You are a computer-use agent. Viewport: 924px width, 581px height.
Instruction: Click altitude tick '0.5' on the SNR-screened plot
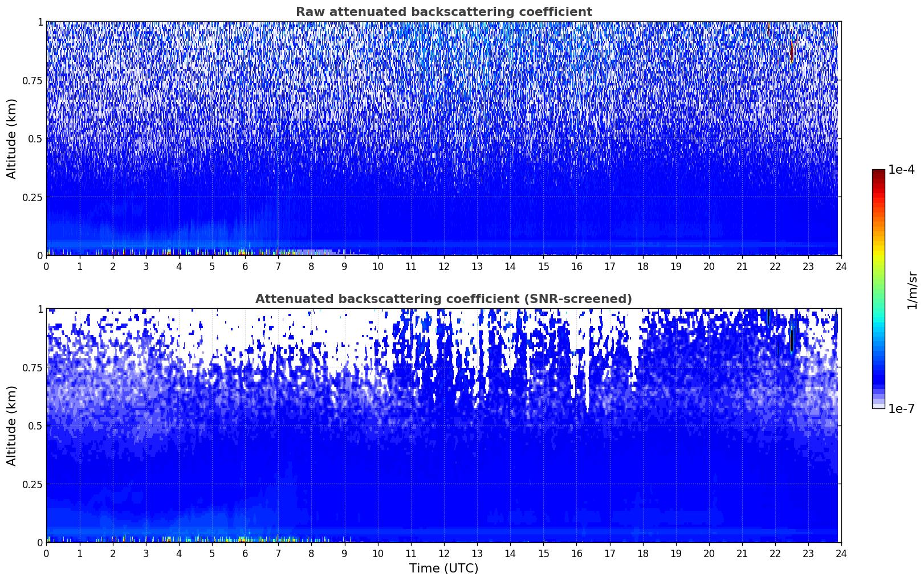35,425
